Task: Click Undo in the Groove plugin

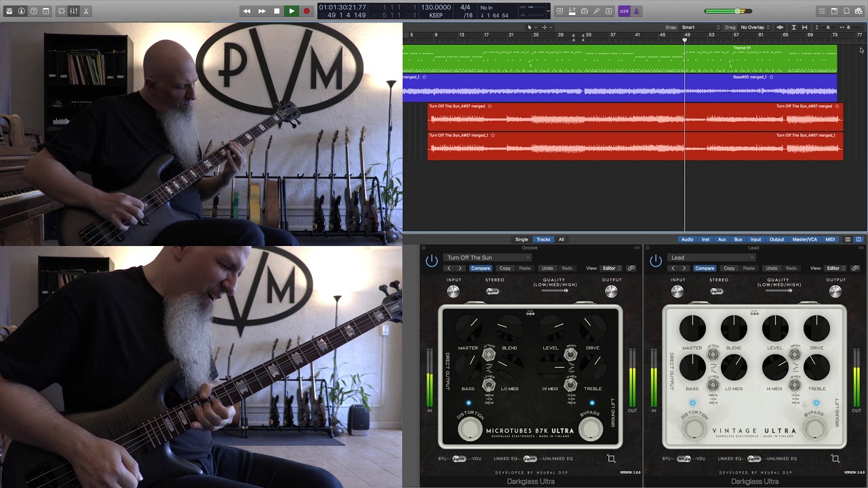Action: [x=547, y=268]
